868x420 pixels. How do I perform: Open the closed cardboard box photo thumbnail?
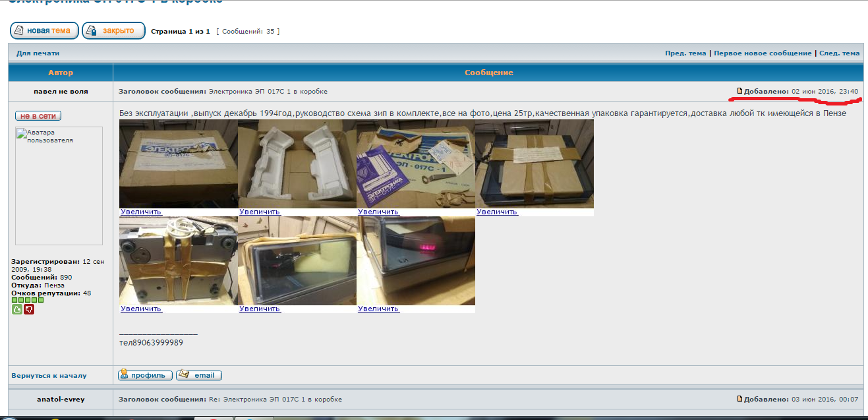[x=178, y=164]
